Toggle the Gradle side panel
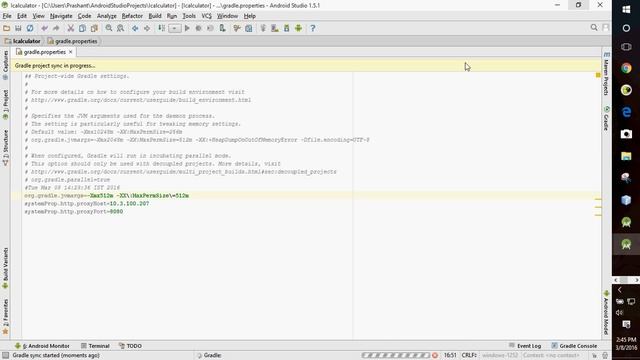The image size is (640, 360). [x=607, y=118]
